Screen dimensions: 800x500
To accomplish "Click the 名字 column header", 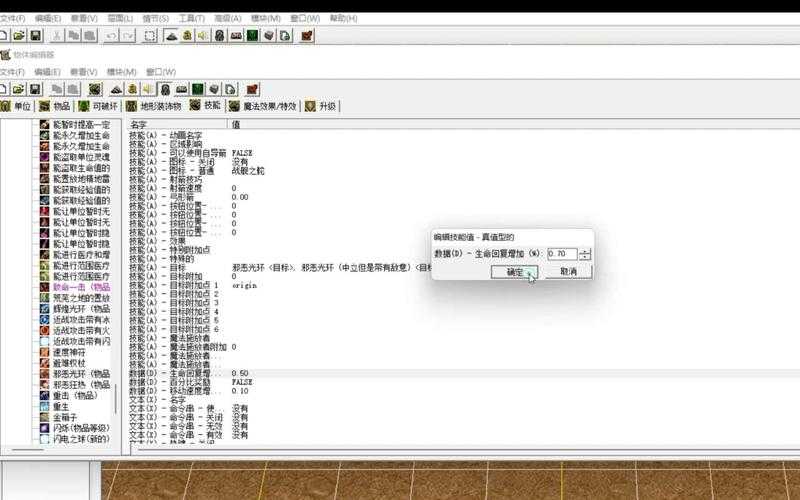I will [x=177, y=124].
